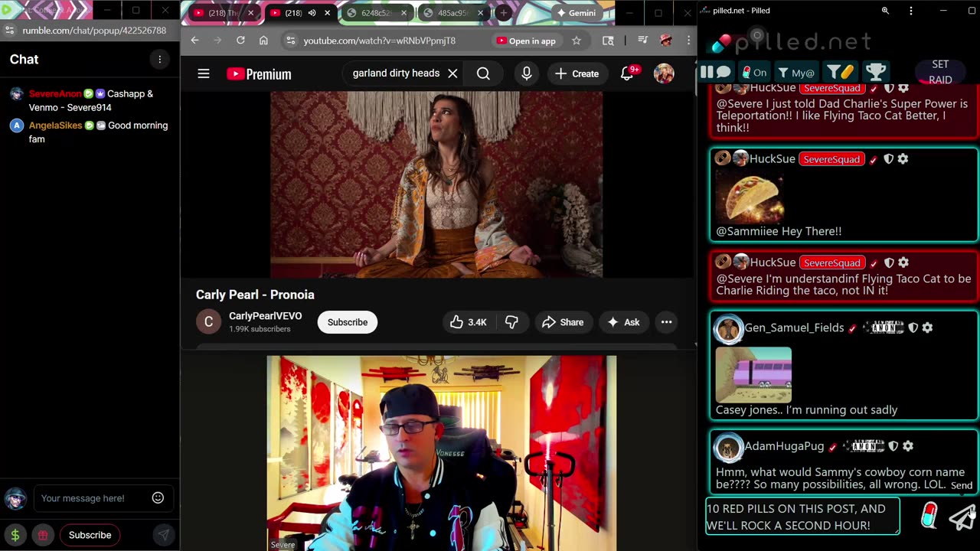Click the Create button on YouTube
This screenshot has height=551, width=980.
pos(577,73)
